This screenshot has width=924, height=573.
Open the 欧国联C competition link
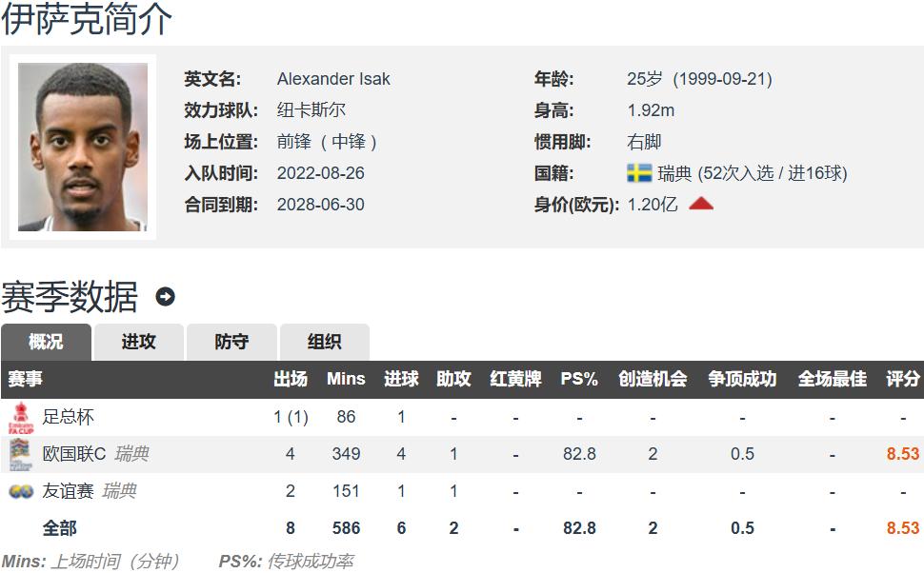point(74,454)
